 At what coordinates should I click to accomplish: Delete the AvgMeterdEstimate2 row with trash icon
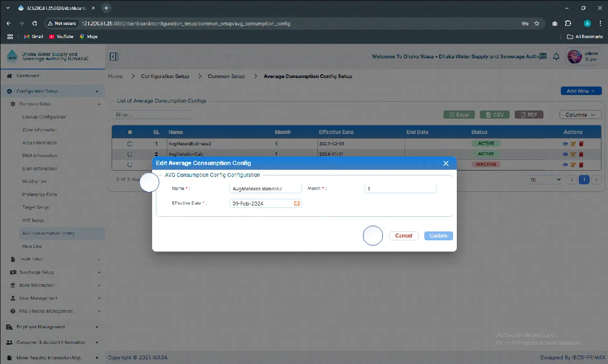580,144
